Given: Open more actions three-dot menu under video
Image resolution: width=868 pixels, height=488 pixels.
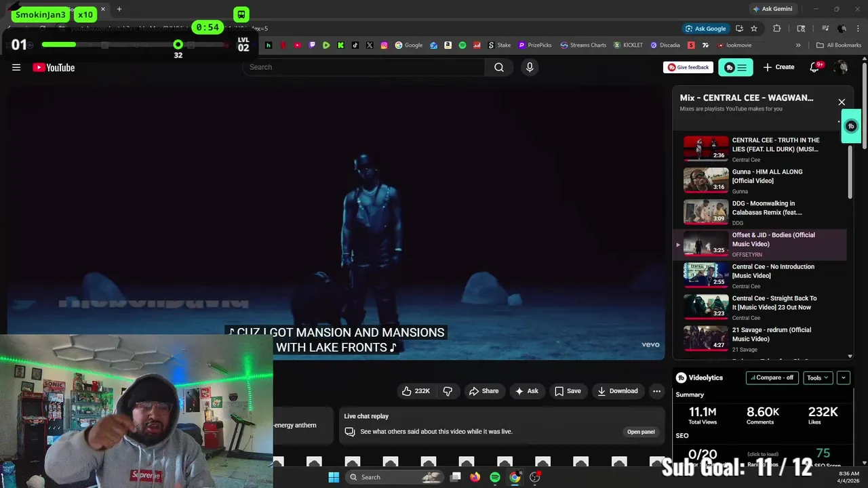Looking at the screenshot, I should 656,391.
